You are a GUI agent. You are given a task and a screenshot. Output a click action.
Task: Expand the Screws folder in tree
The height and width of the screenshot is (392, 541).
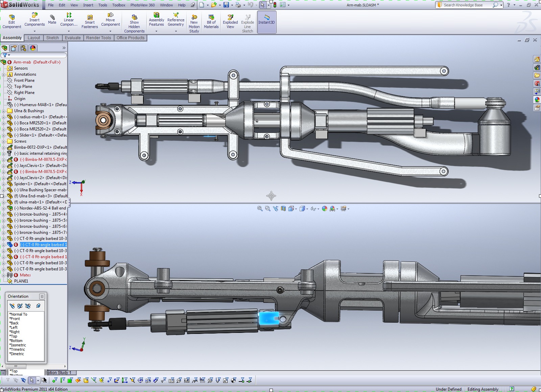click(3, 141)
